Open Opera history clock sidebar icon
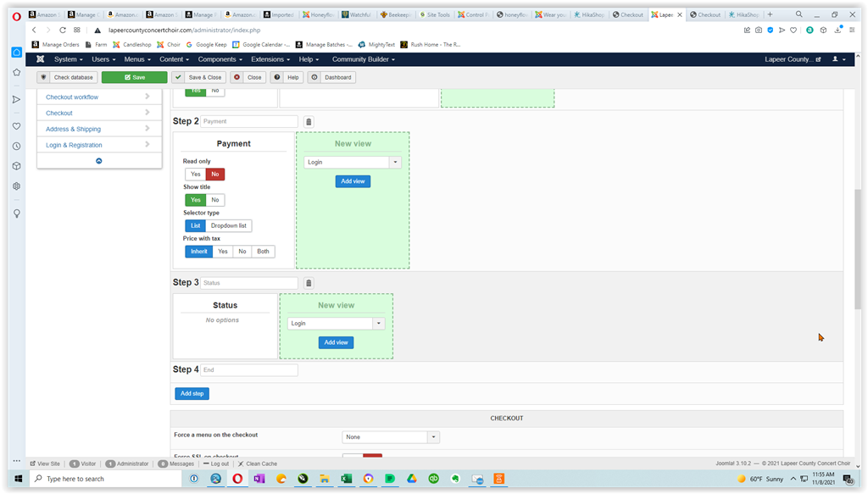Image resolution: width=868 pixels, height=494 pixels. point(17,146)
